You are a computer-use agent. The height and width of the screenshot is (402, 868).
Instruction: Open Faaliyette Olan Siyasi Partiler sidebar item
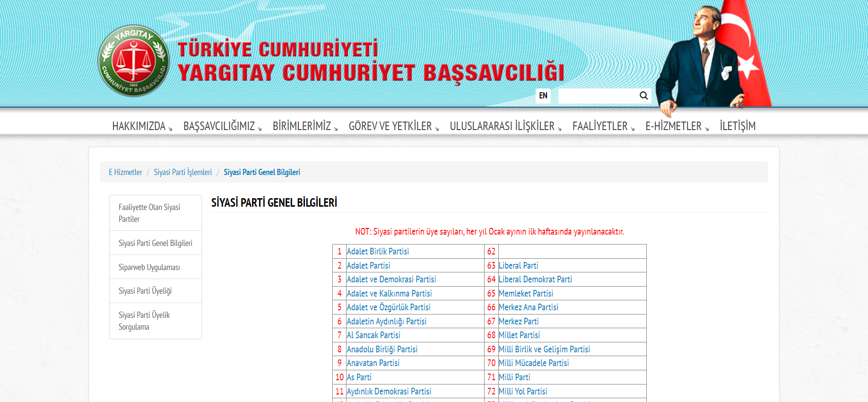pos(156,213)
